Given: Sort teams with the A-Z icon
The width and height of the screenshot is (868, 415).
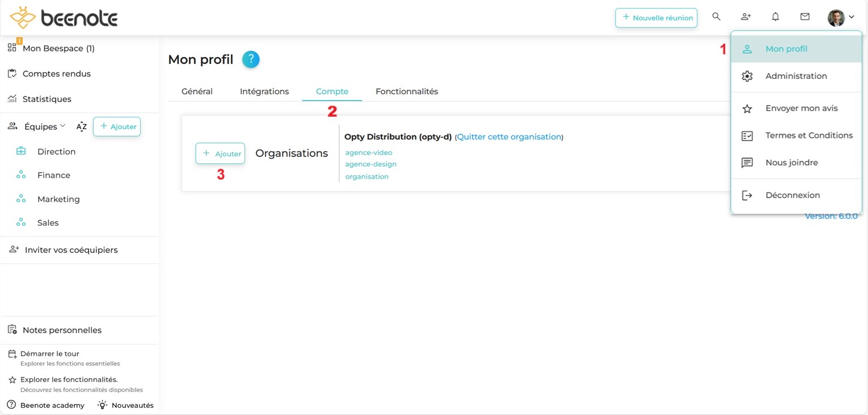Looking at the screenshot, I should point(82,126).
